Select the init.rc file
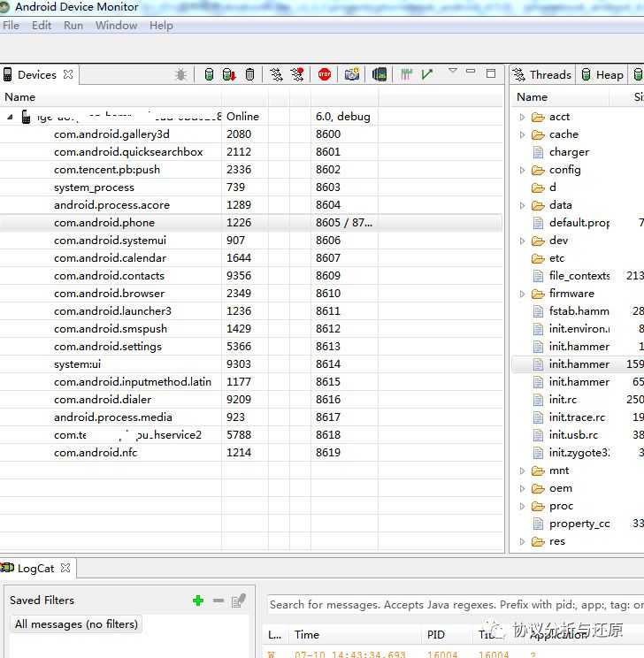Screen dimensions: 644x658 coord(563,400)
